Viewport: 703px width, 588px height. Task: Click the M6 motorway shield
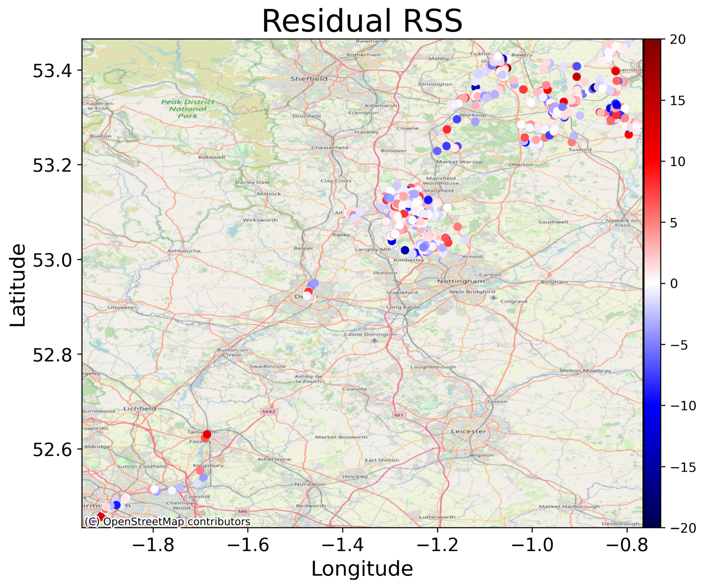(243, 511)
